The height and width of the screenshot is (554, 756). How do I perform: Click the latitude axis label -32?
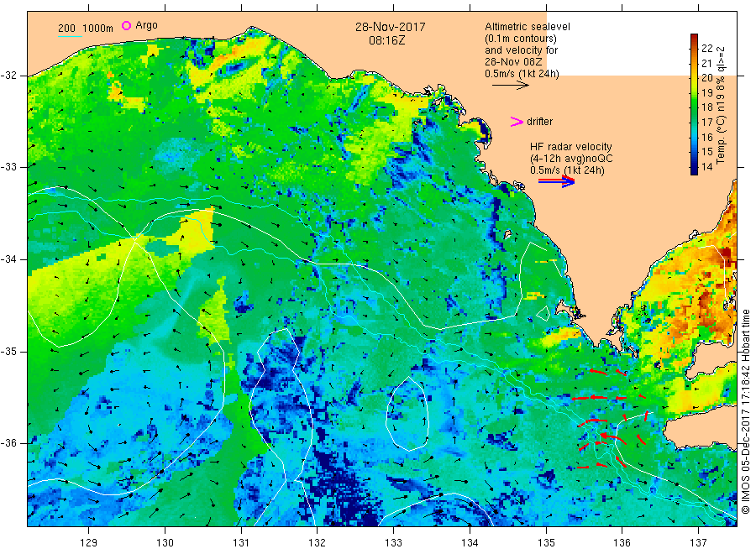[x=8, y=76]
